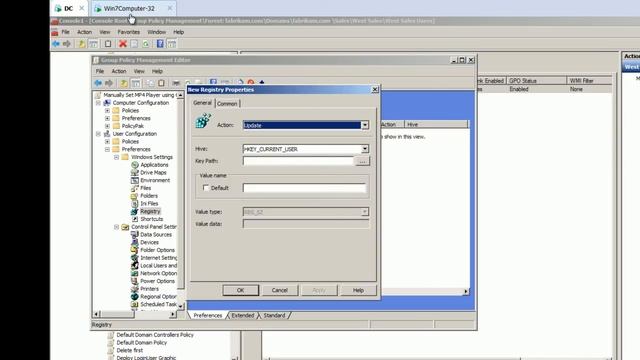640x360 pixels.
Task: Select the Registry node icon
Action: 135,211
